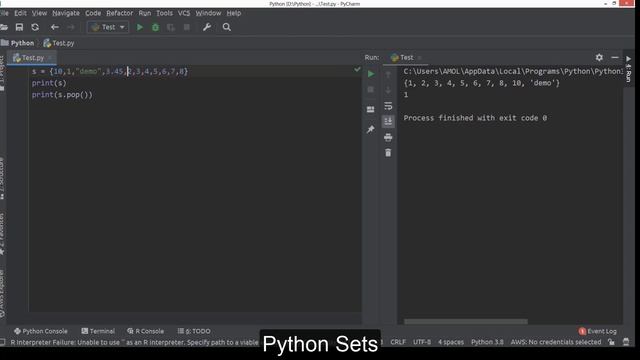This screenshot has height=360, width=640.
Task: Clear console output with trash icon
Action: click(x=388, y=153)
